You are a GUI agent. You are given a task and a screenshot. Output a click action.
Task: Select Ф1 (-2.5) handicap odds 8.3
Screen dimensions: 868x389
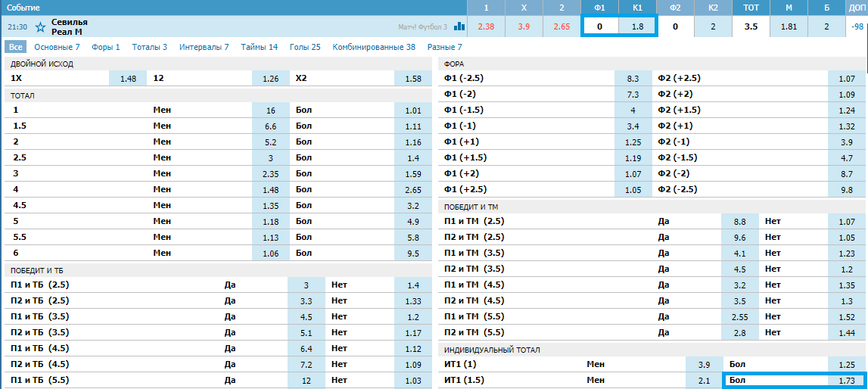(x=633, y=79)
